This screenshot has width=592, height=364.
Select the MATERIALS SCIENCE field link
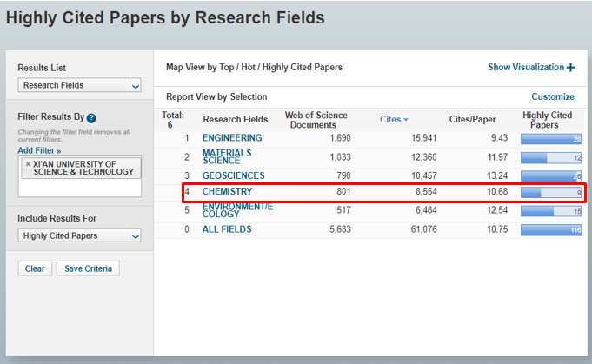(x=227, y=156)
